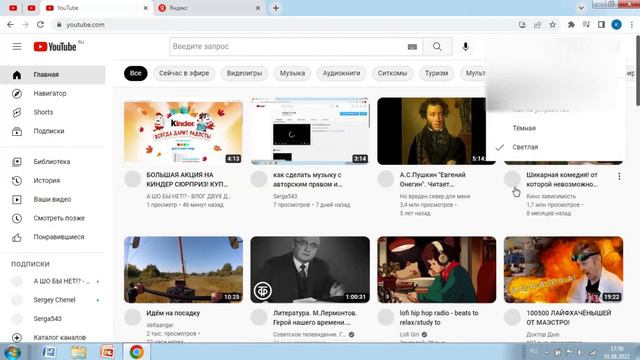Viewport: 640px width, 360px height.
Task: Open Смотреть позже in sidebar
Action: pyautogui.click(x=53, y=218)
